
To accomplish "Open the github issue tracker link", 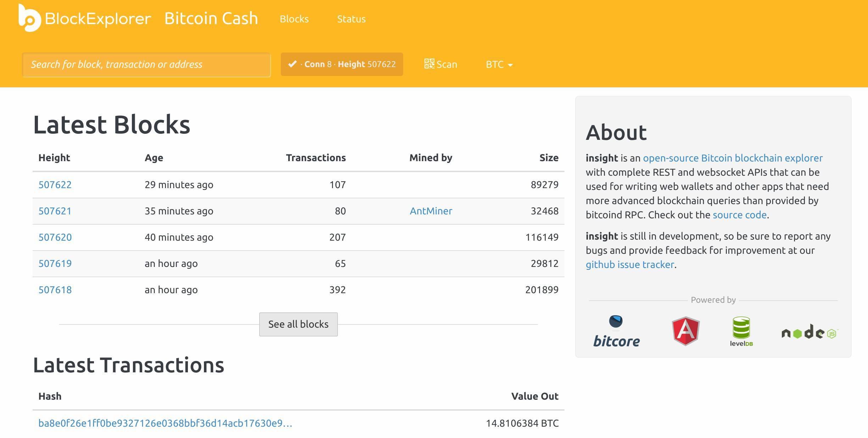I will [630, 264].
